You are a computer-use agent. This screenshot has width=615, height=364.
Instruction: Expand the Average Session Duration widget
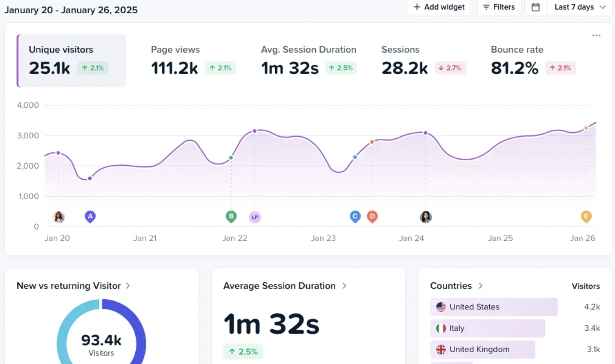click(x=344, y=286)
